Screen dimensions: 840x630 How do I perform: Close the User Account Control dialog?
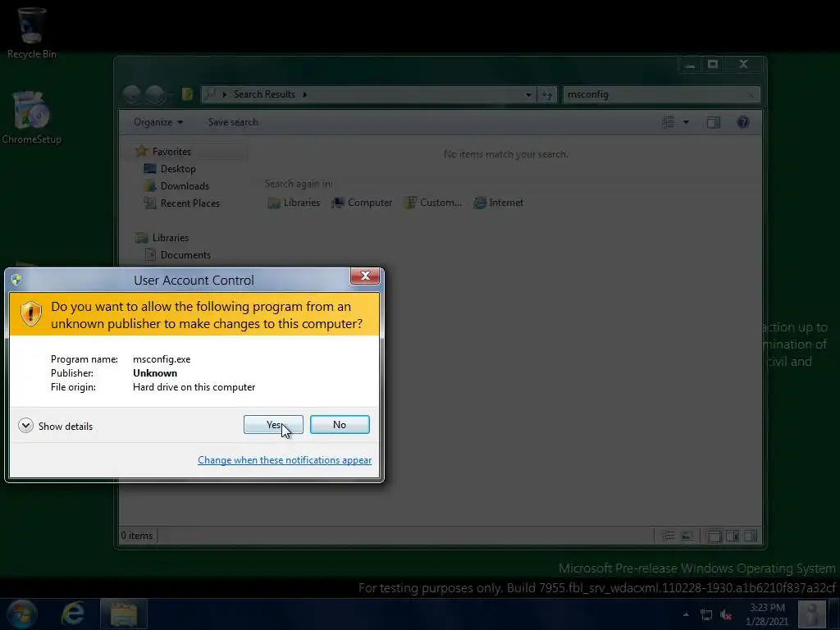pos(365,276)
